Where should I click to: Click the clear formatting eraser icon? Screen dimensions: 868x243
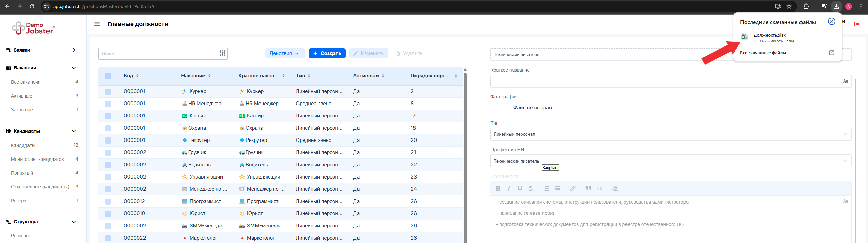pyautogui.click(x=615, y=188)
